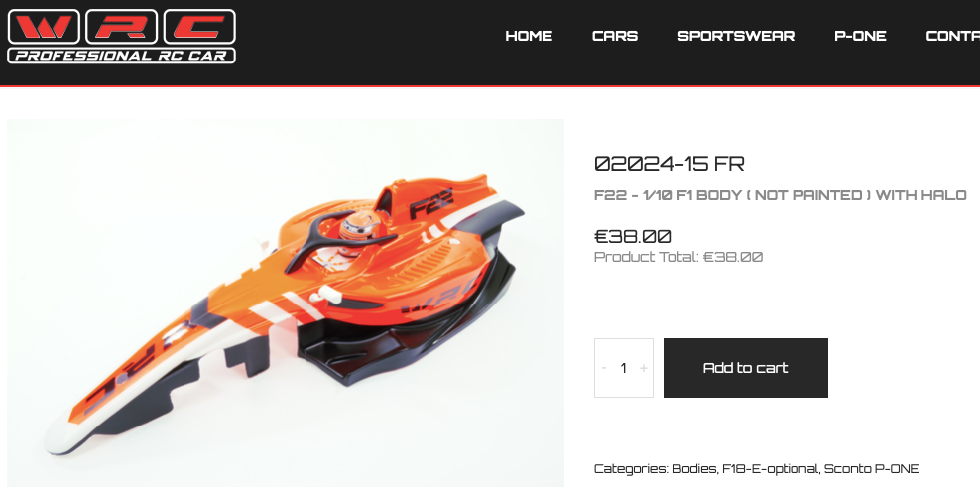The width and height of the screenshot is (980, 487).
Task: Click the red W letter in logo
Action: pyautogui.click(x=43, y=27)
